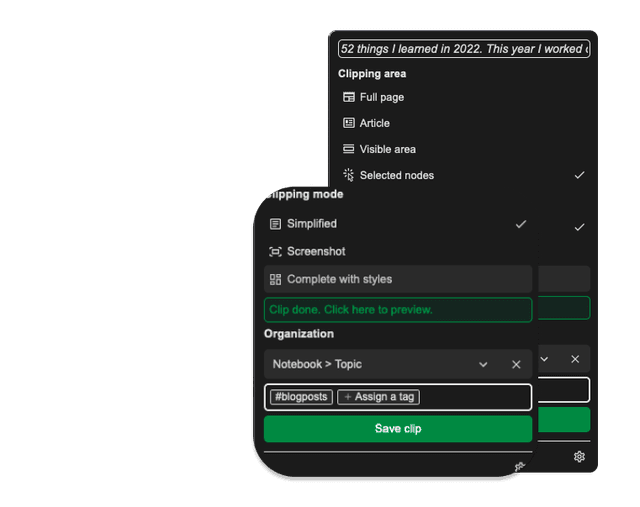This screenshot has height=507, width=640.
Task: Clear the Notebook > Topic selection
Action: pyautogui.click(x=516, y=365)
